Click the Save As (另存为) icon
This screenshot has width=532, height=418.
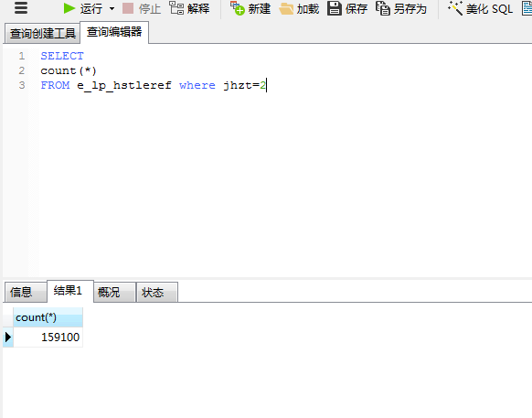click(383, 8)
